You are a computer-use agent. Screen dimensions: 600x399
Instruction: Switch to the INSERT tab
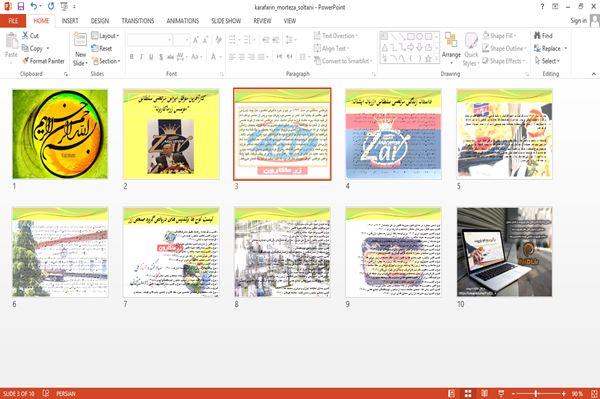tap(70, 21)
